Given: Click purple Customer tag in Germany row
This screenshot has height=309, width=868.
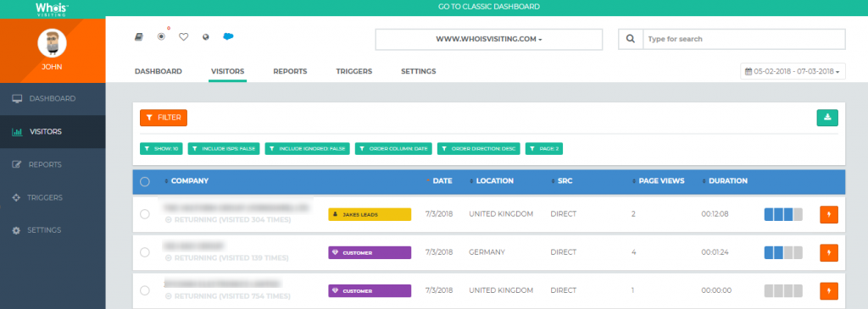Looking at the screenshot, I should click(x=370, y=252).
